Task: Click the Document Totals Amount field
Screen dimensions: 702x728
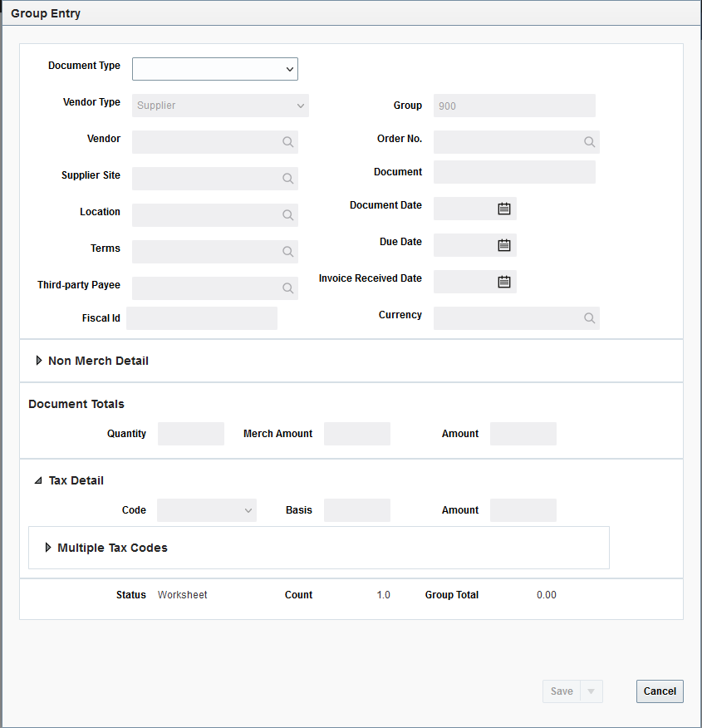Action: pos(523,434)
